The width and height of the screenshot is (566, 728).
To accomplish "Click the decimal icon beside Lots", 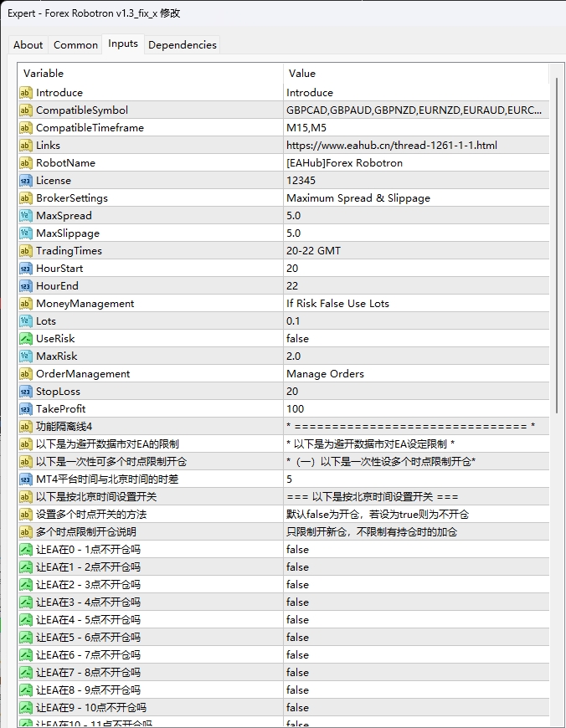I will 23,320.
